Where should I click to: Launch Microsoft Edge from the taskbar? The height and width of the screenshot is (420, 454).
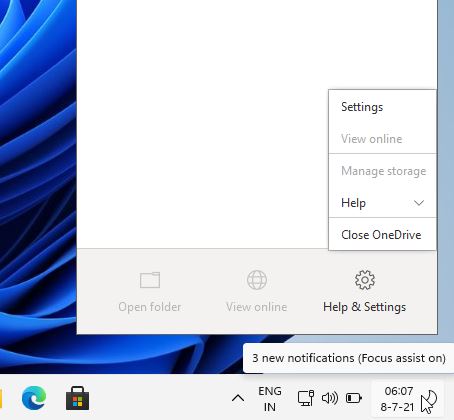tap(34, 398)
